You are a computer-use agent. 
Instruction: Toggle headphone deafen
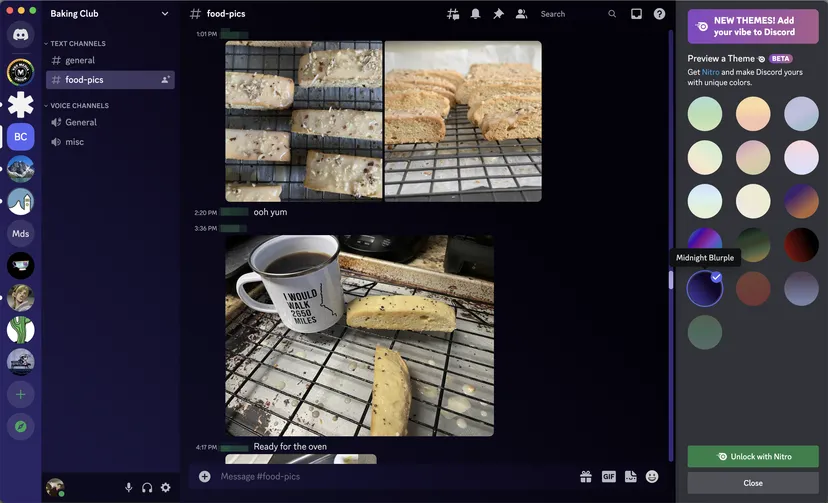[x=147, y=487]
